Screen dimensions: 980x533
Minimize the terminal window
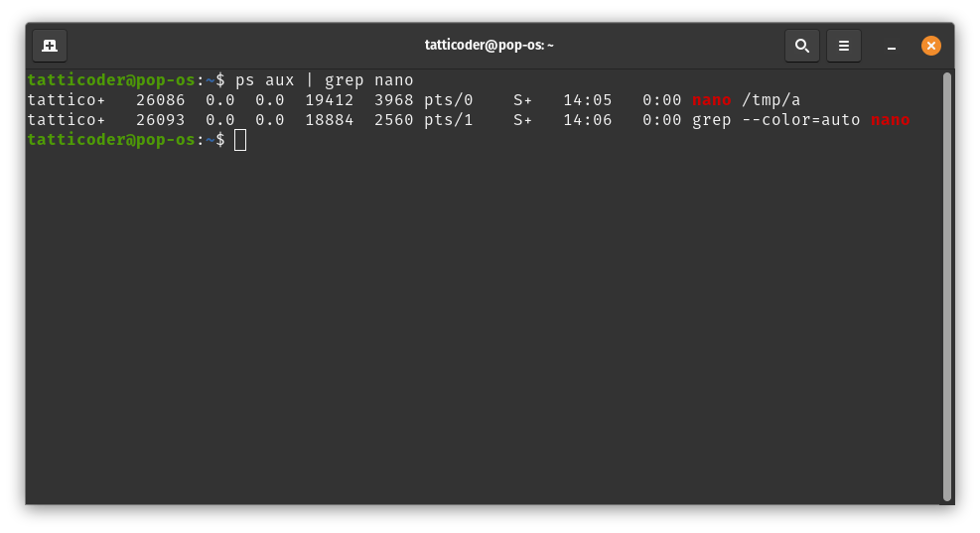[x=892, y=46]
